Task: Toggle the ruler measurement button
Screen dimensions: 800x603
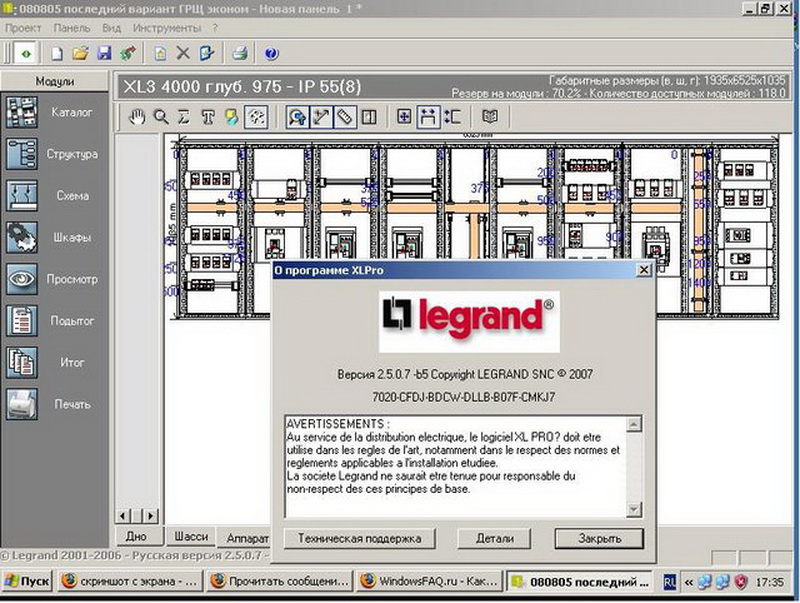Action: 345,117
